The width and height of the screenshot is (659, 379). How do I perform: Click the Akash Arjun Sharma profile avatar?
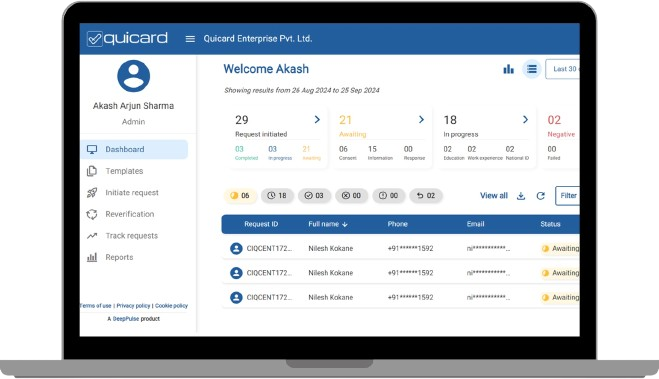134,76
